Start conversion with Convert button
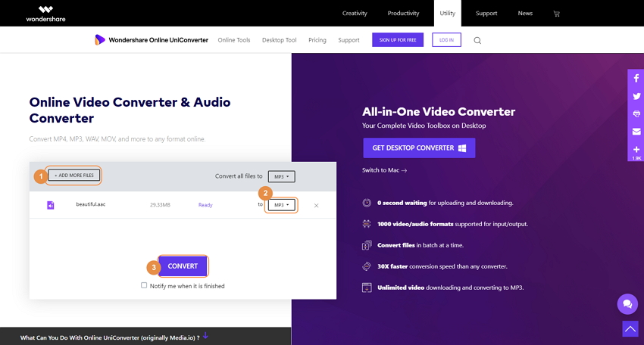Screen dimensions: 644x345 point(183,266)
